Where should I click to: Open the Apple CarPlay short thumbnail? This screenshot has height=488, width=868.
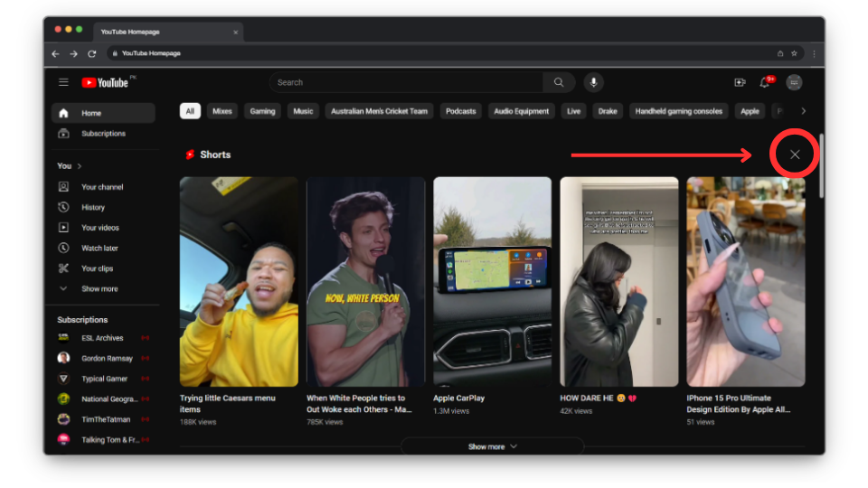pos(492,281)
